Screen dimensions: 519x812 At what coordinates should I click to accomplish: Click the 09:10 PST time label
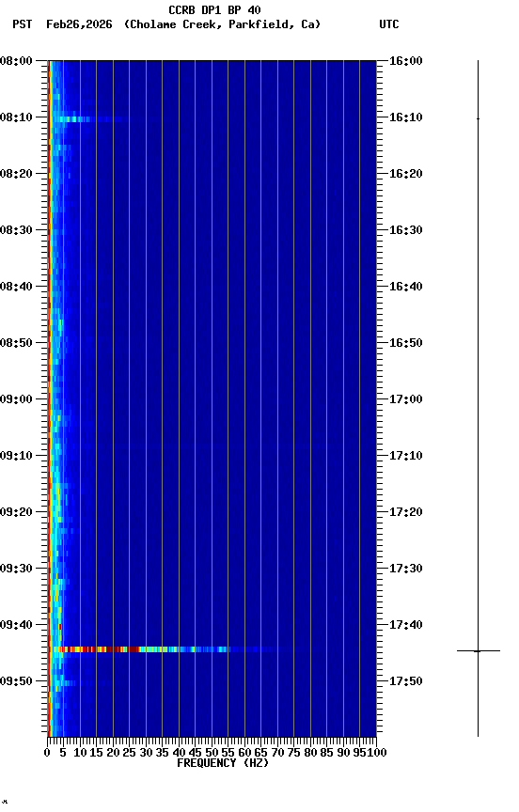pyautogui.click(x=16, y=456)
